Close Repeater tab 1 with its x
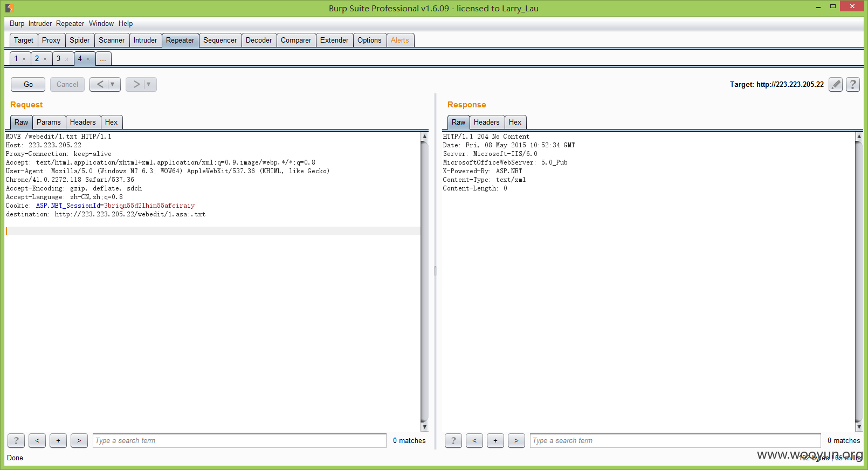868x470 pixels. point(24,59)
